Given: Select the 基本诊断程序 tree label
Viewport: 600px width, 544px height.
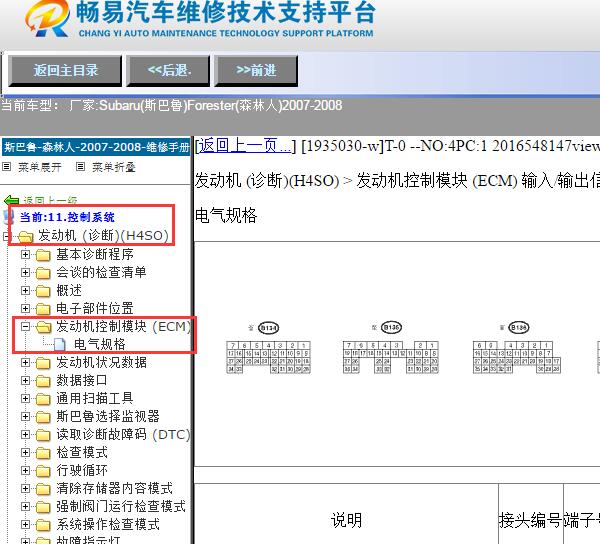Looking at the screenshot, I should [x=95, y=254].
